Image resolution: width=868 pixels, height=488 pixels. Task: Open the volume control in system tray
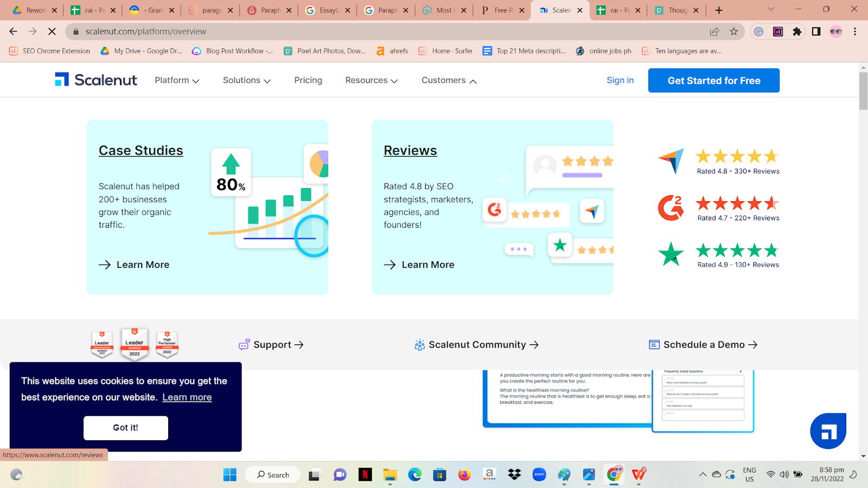click(784, 474)
